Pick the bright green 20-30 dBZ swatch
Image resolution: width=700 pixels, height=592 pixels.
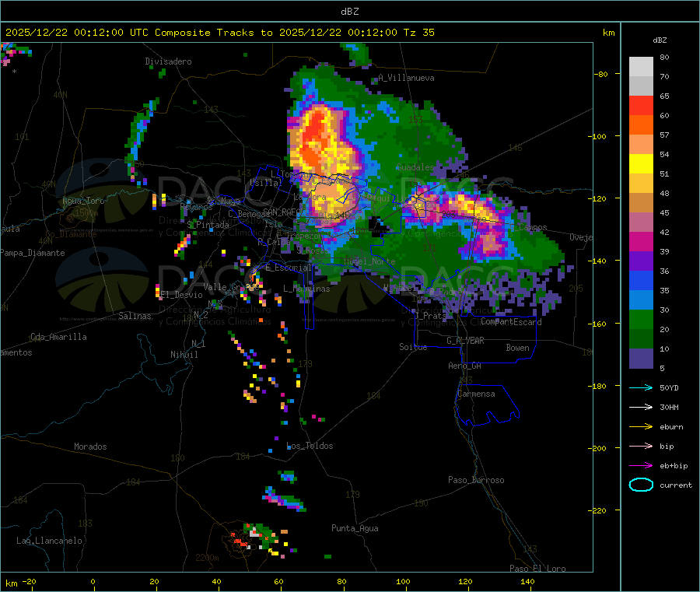point(641,320)
